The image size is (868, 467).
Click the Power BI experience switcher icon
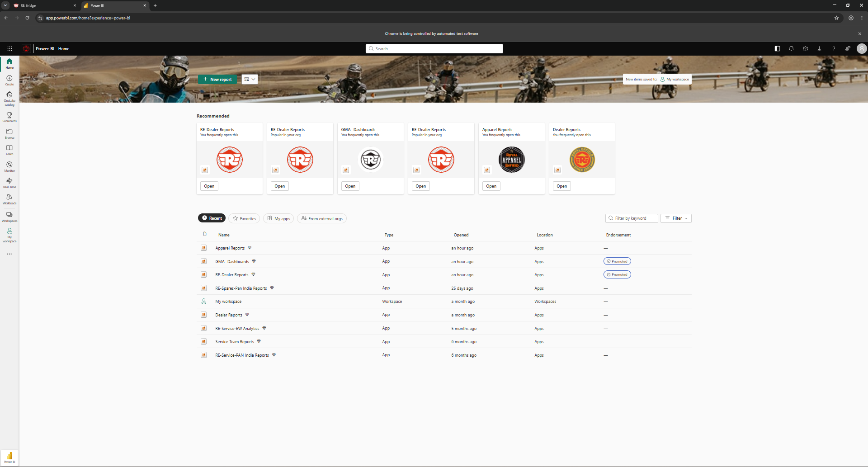tap(9, 457)
